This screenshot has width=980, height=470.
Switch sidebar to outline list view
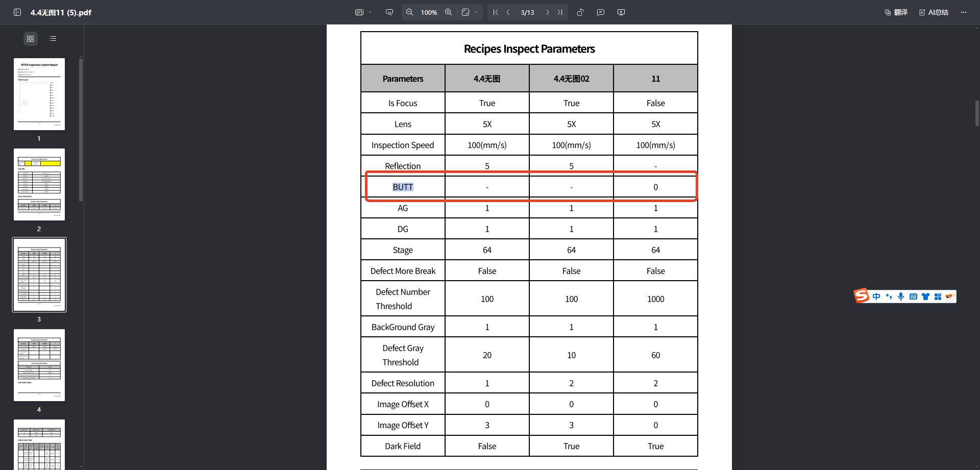click(53, 39)
